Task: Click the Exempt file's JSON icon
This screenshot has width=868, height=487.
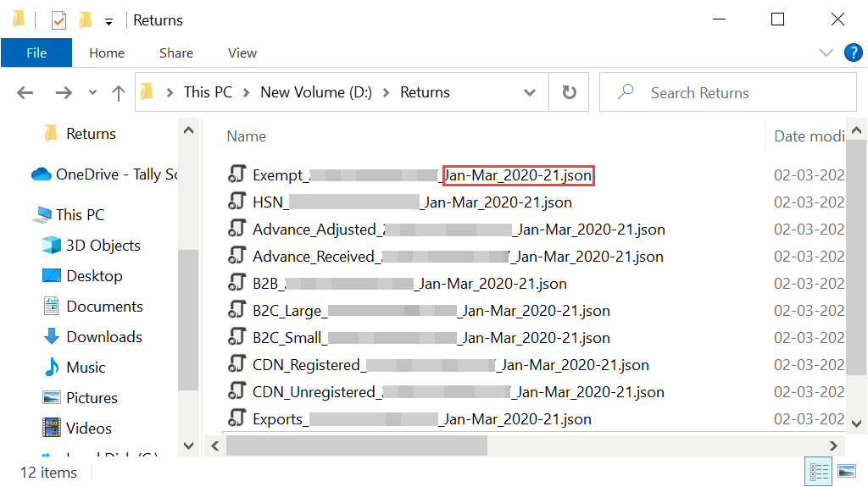Action: (x=237, y=174)
